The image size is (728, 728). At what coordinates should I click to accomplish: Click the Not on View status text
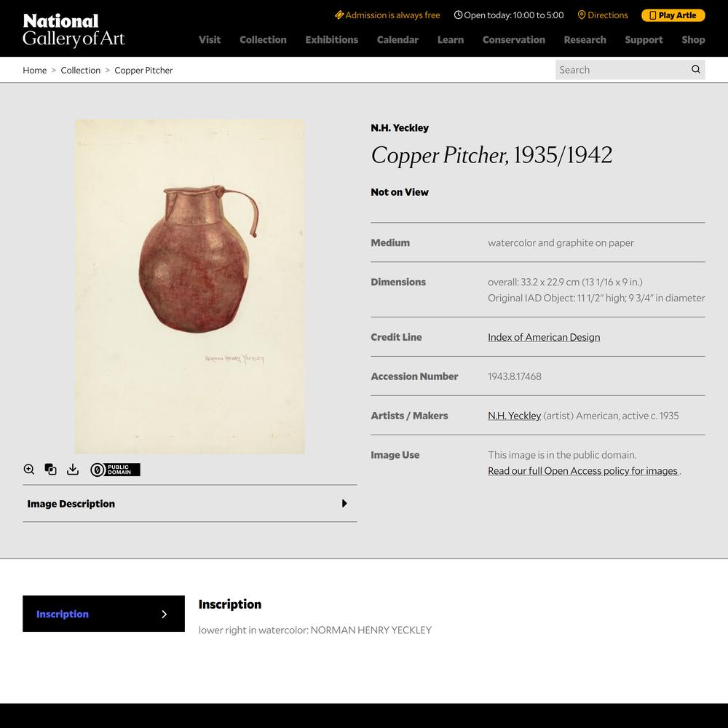[x=400, y=192]
